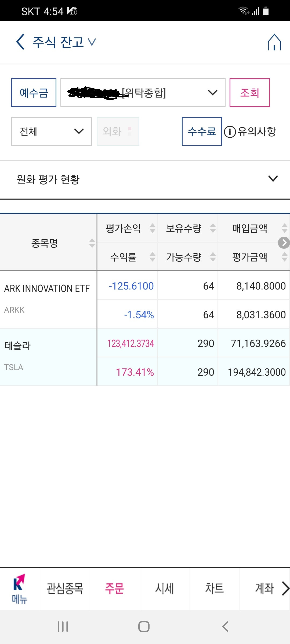The height and width of the screenshot is (644, 290).
Task: Switch to the 차트 tab
Action: click(x=215, y=589)
